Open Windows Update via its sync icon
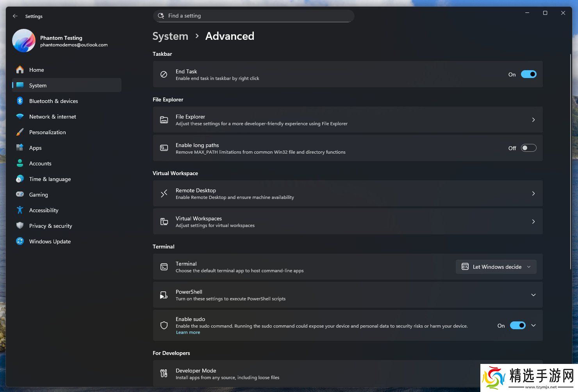Screen dimensions: 578x392 pos(20,241)
